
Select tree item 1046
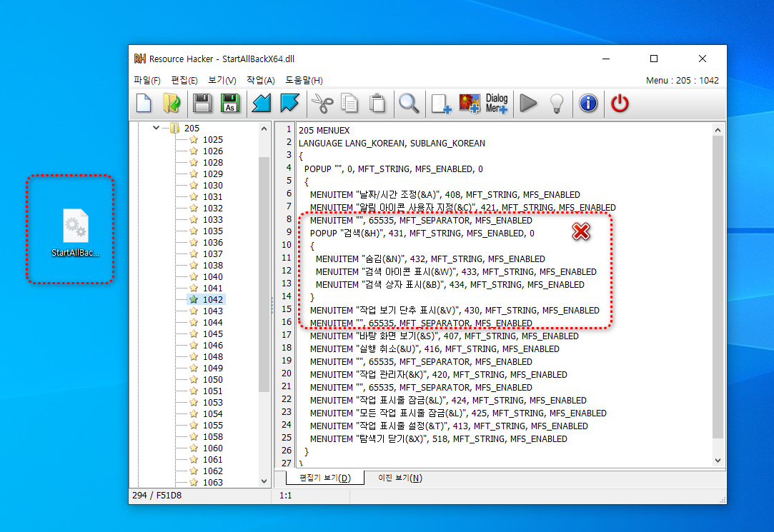213,345
